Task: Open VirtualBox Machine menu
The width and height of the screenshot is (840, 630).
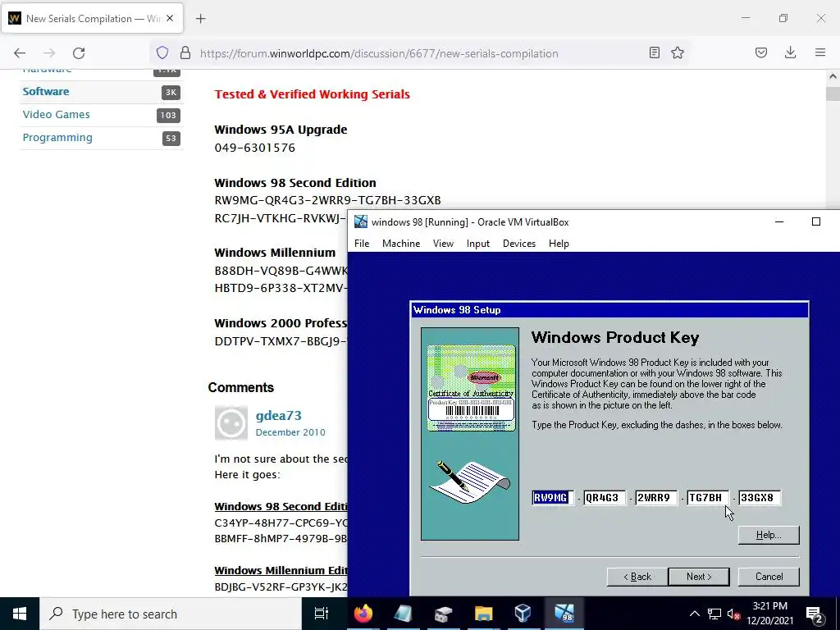Action: tap(400, 243)
